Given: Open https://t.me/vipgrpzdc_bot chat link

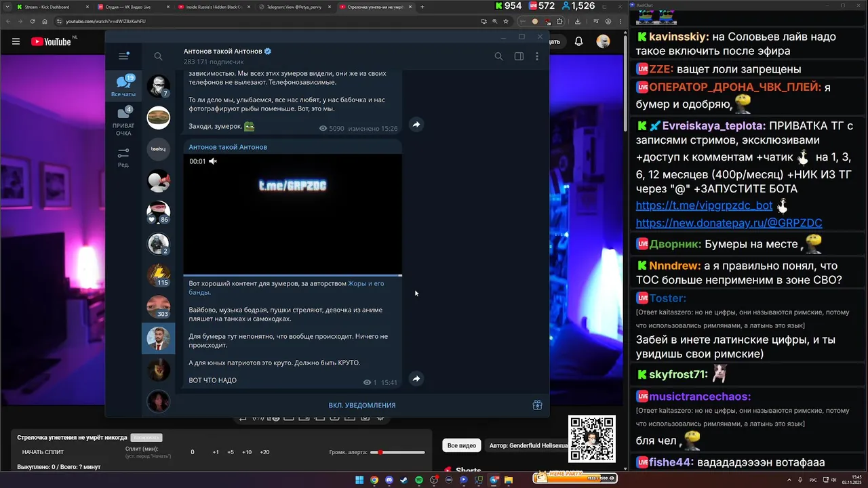Looking at the screenshot, I should (704, 205).
